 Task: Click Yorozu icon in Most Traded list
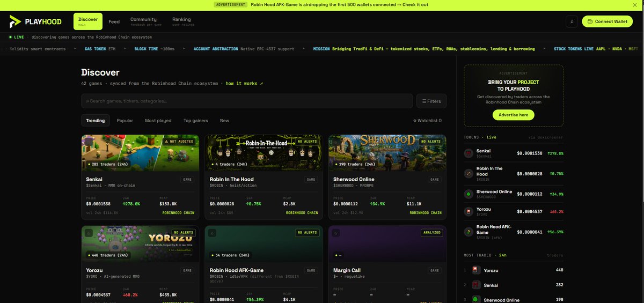click(476, 270)
